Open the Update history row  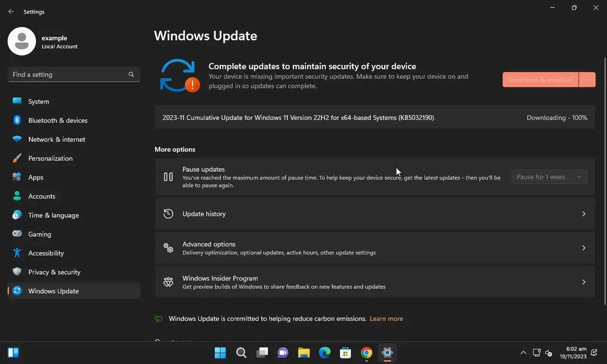pyautogui.click(x=375, y=214)
